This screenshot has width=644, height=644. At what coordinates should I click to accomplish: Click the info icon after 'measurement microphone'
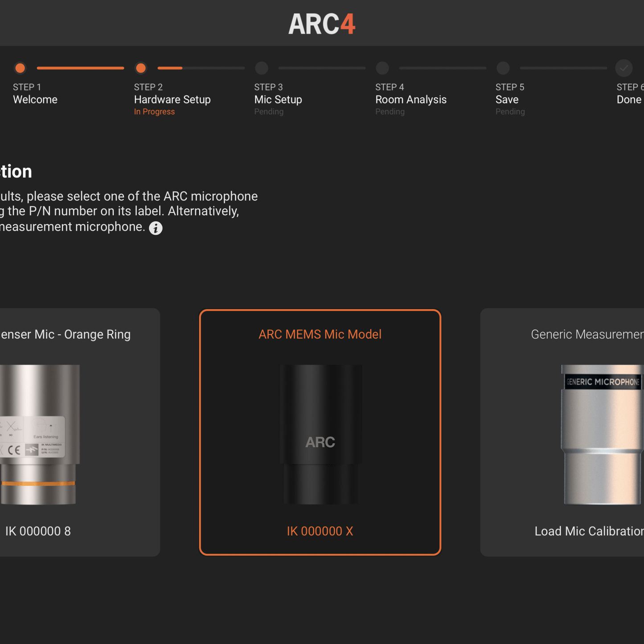156,228
